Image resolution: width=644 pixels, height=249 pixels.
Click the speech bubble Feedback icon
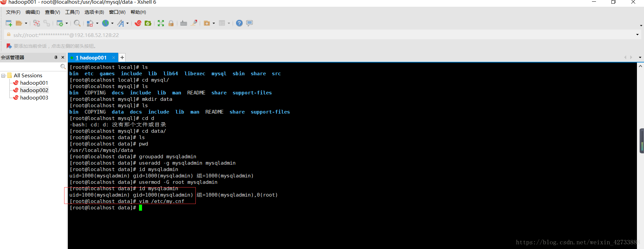[249, 23]
